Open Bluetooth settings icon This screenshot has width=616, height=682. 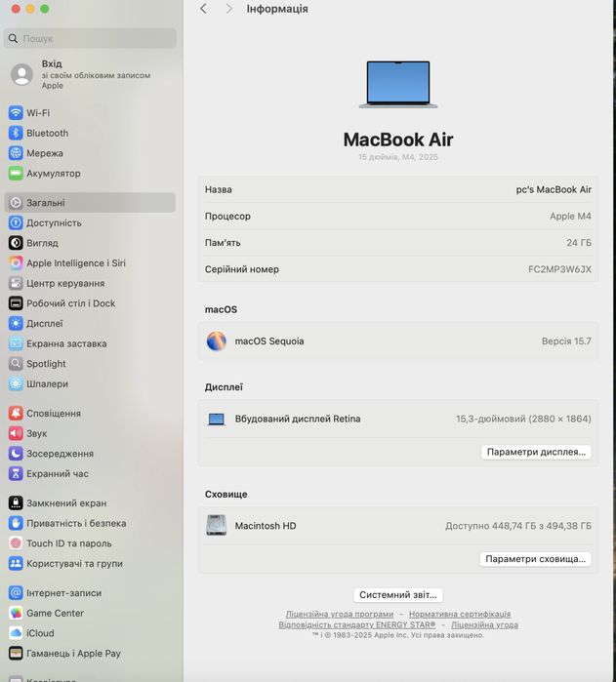coord(16,133)
